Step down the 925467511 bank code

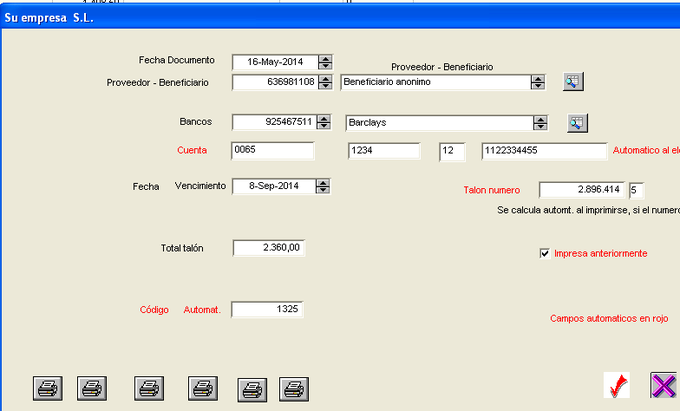(324, 125)
